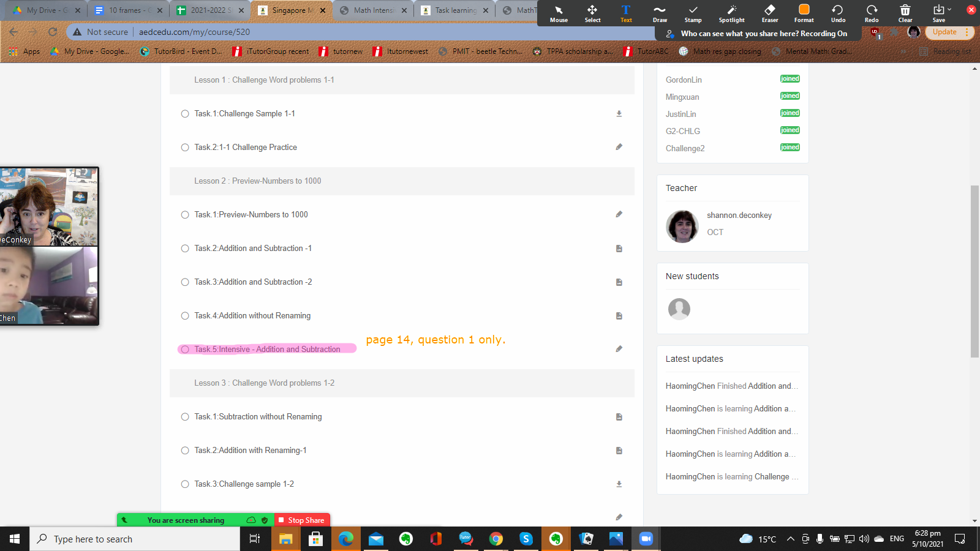Switch to the Task learning tab
This screenshot has height=551, width=980.
(453, 10)
